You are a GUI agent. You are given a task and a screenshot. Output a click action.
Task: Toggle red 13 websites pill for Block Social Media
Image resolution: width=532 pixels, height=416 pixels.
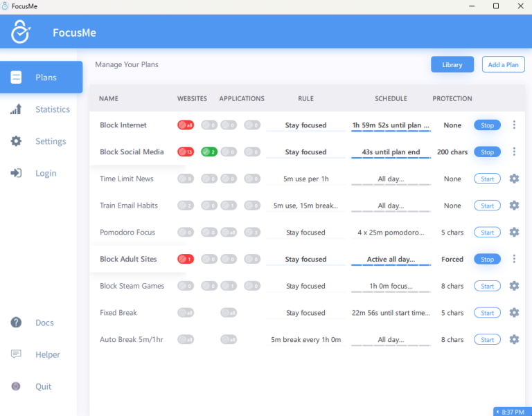point(186,152)
